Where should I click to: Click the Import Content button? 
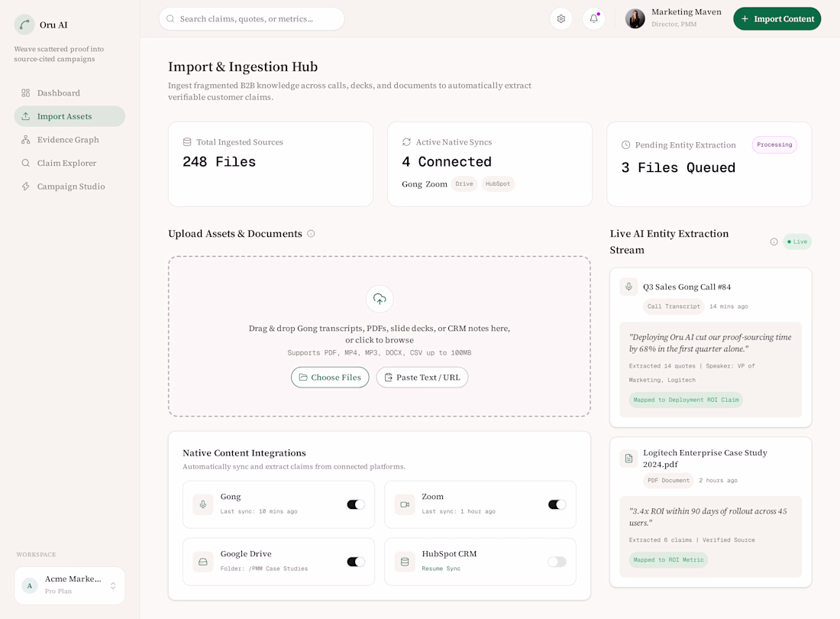click(777, 19)
